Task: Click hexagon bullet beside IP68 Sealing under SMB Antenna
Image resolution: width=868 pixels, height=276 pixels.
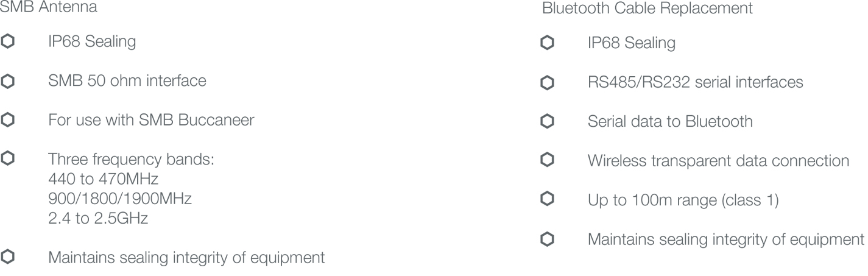Action: tap(8, 41)
